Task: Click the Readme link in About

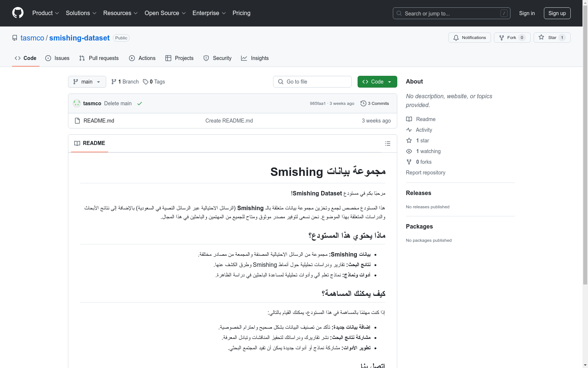Action: [421, 119]
